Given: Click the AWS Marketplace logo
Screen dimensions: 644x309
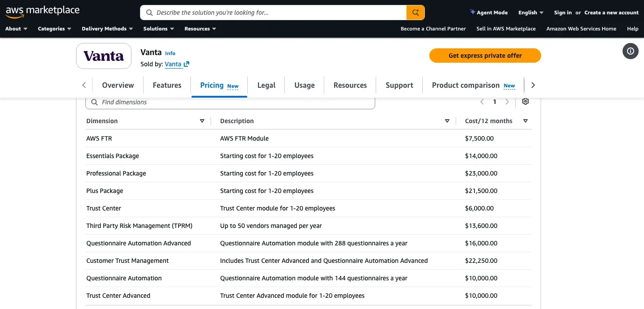Looking at the screenshot, I should click(x=42, y=12).
